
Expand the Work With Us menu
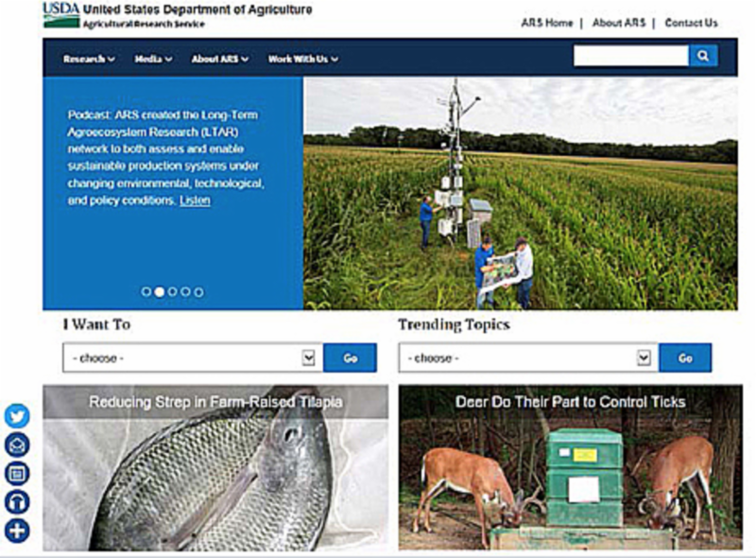click(x=302, y=59)
